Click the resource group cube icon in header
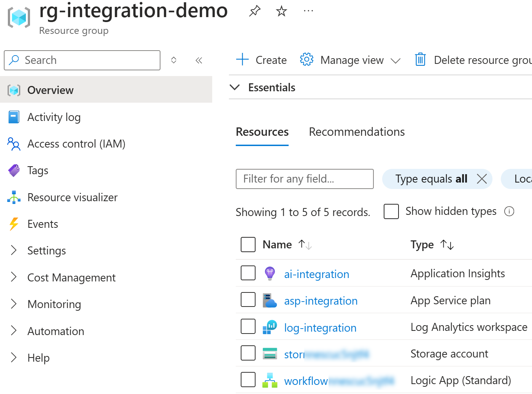This screenshot has height=394, width=532. pyautogui.click(x=19, y=17)
